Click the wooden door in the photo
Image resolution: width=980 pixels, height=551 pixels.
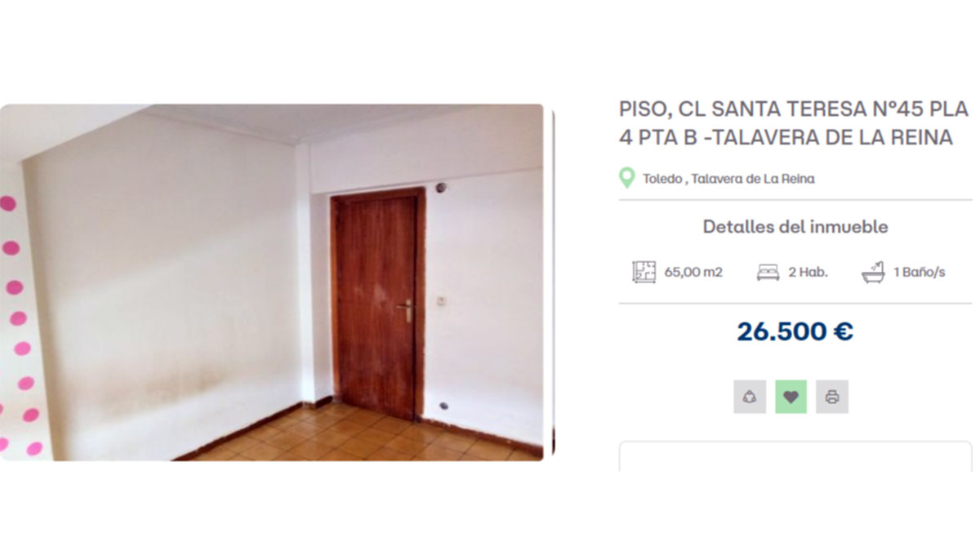click(378, 304)
